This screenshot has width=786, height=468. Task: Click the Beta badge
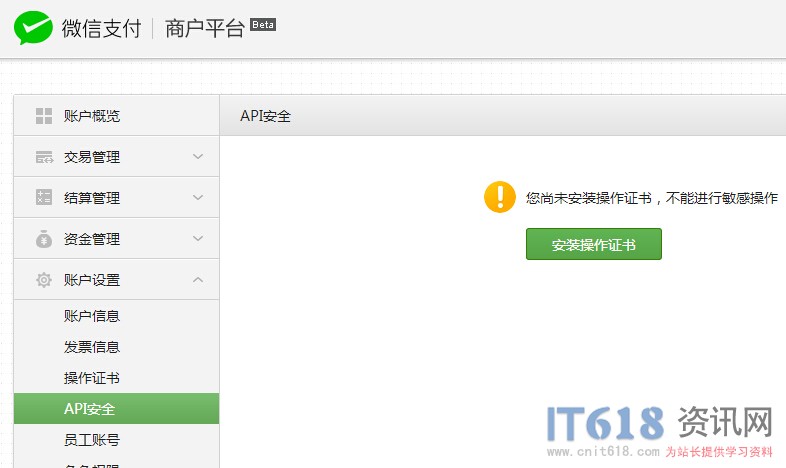[263, 25]
